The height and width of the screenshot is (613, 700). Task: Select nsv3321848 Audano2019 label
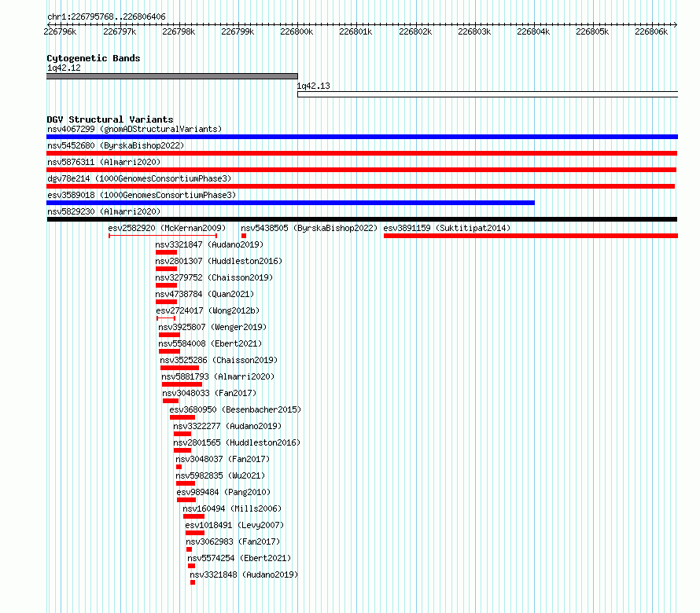pyautogui.click(x=244, y=574)
